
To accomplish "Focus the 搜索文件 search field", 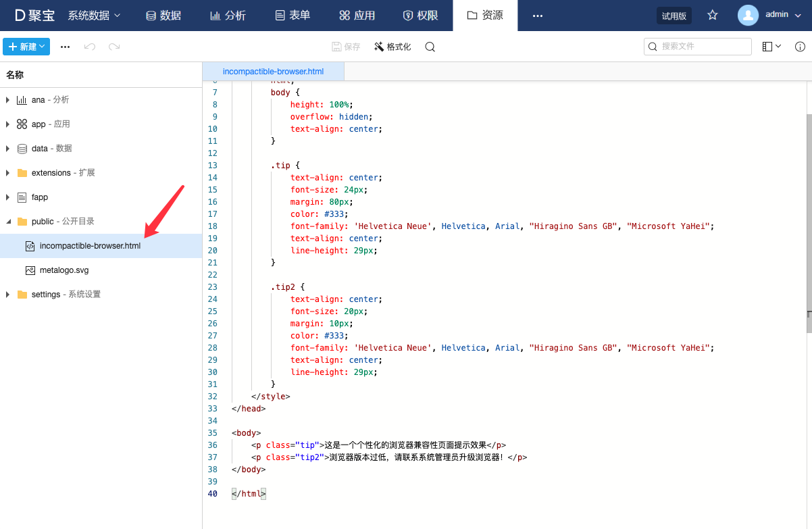I will [x=697, y=47].
